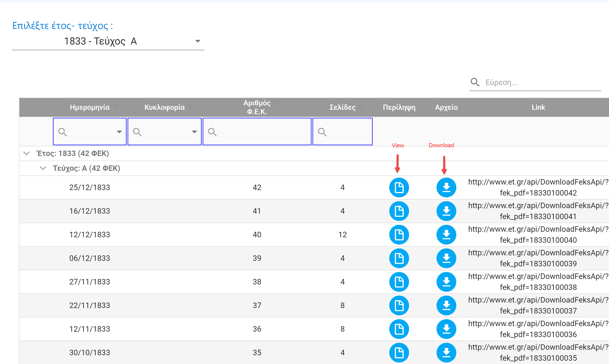Click the Σελίδες column header filter icon
This screenshot has width=609, height=364.
(361, 107)
